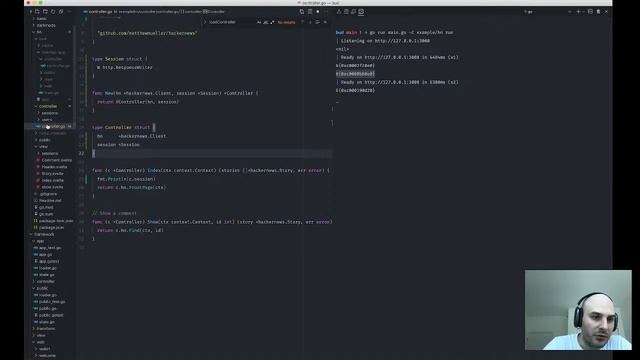Toggle replace mode in find widget
Image resolution: width=640 pixels, height=360 pixels.
(x=205, y=22)
